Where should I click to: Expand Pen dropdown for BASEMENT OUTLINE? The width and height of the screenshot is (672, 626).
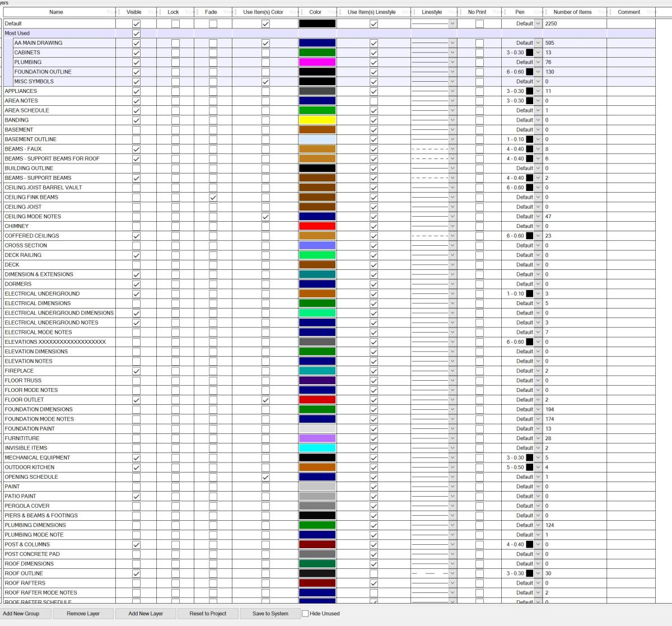538,139
